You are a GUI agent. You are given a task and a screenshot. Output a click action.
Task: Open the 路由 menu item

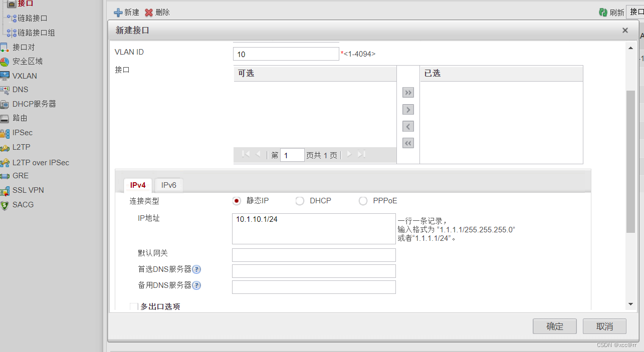[20, 119]
